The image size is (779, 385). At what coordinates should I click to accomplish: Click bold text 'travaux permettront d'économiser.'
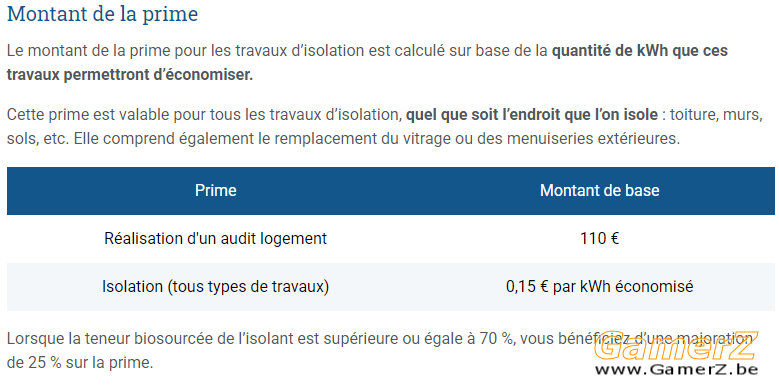click(x=130, y=75)
